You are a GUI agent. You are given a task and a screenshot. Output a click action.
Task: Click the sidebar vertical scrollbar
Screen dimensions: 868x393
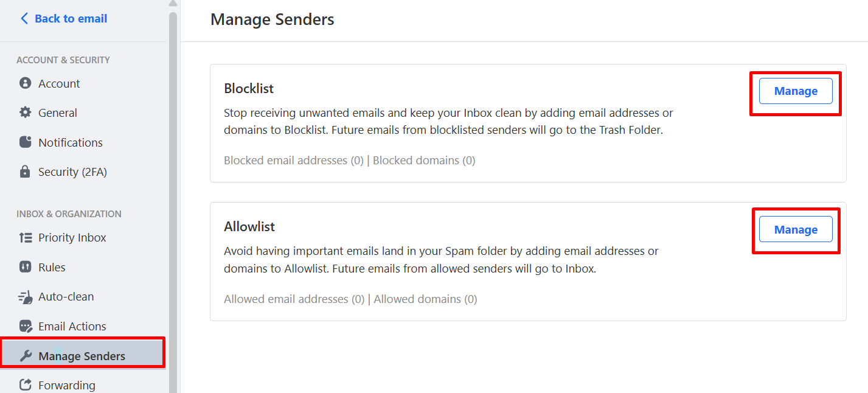coord(173,183)
